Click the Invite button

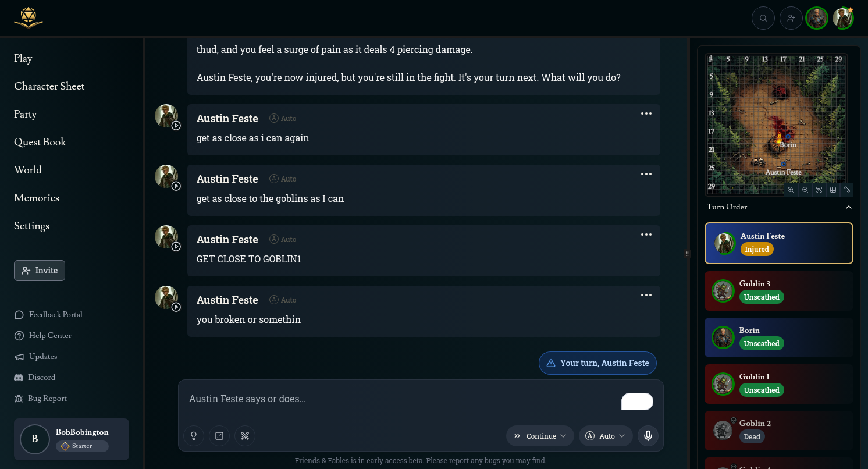point(40,271)
